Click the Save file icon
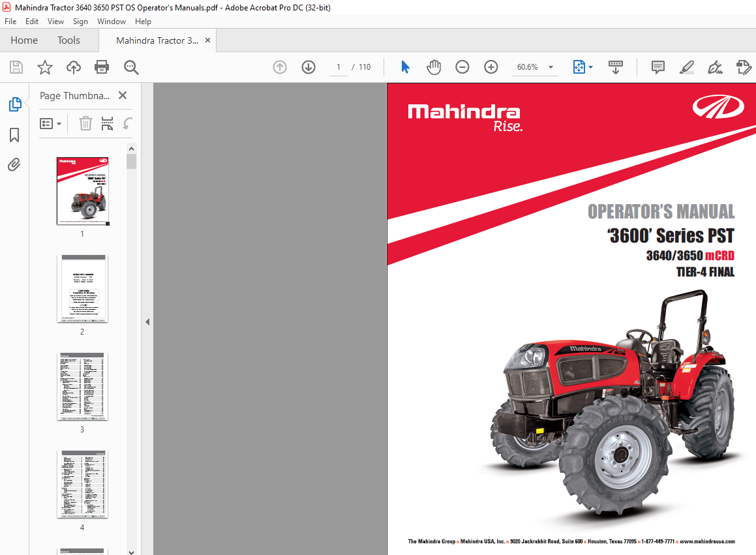Screen dimensions: 756x555 click(16, 67)
